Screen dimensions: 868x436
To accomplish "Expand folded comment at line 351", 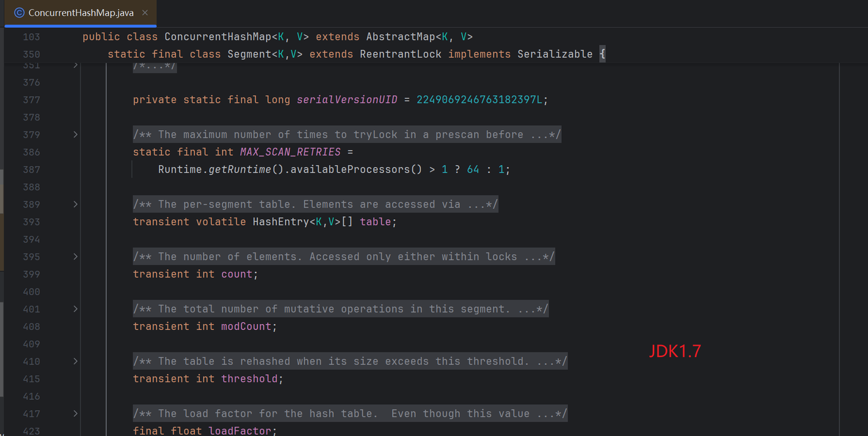I will click(75, 64).
